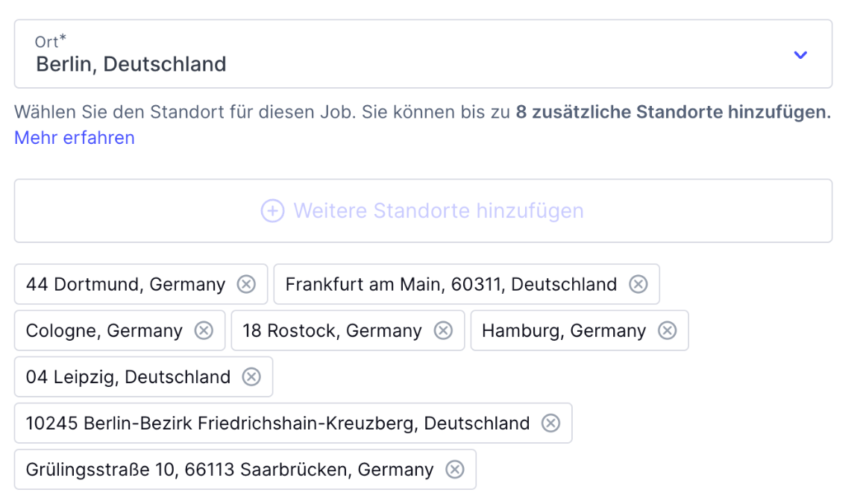Select the Grülingsstraße 10 Saarbrücken chip text
Viewport: 863px width, 504px height.
click(229, 469)
